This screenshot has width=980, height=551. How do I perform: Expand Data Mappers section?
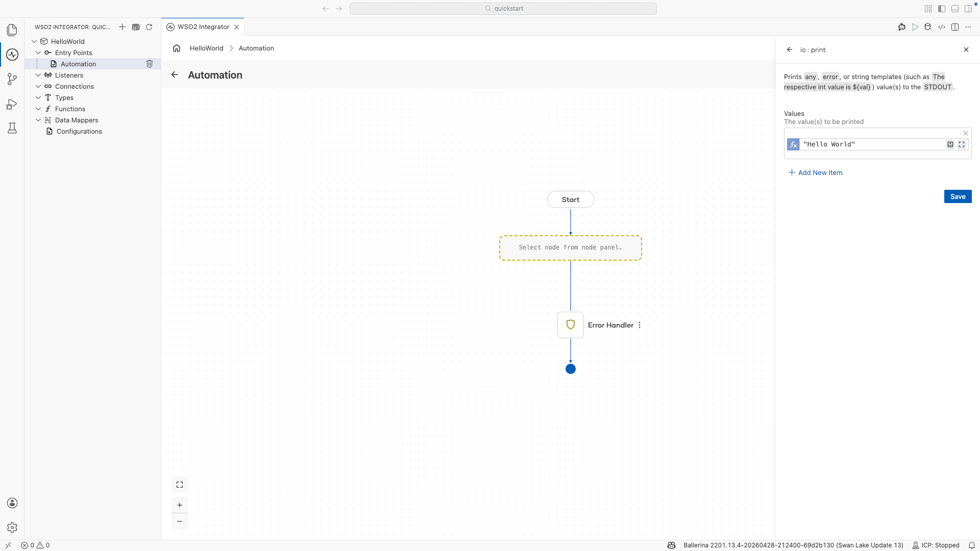tap(38, 120)
